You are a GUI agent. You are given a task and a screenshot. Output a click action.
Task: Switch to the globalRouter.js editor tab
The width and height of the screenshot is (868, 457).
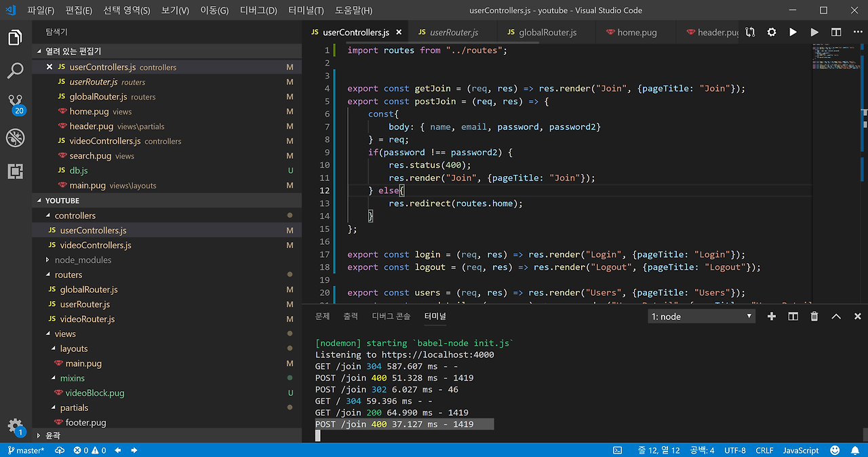[547, 32]
